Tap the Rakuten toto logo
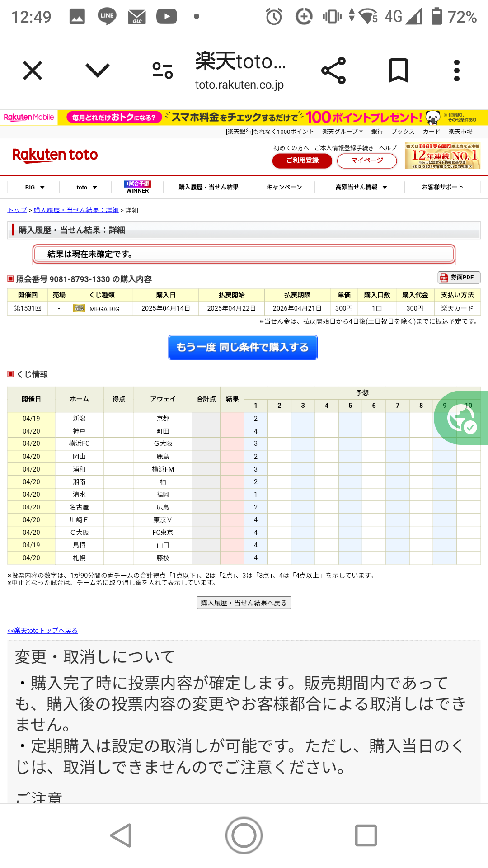Screen dimensions: 488x868 pyautogui.click(x=55, y=155)
